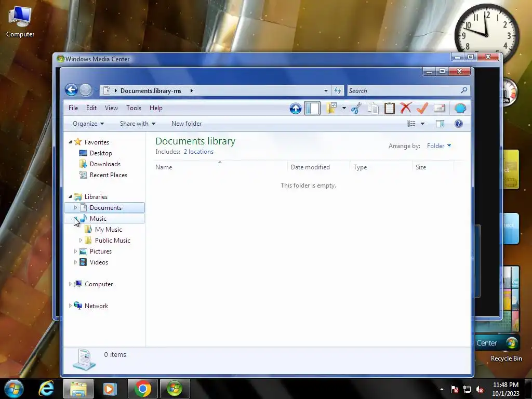
Task: Expand the Computer node
Action: [70, 284]
